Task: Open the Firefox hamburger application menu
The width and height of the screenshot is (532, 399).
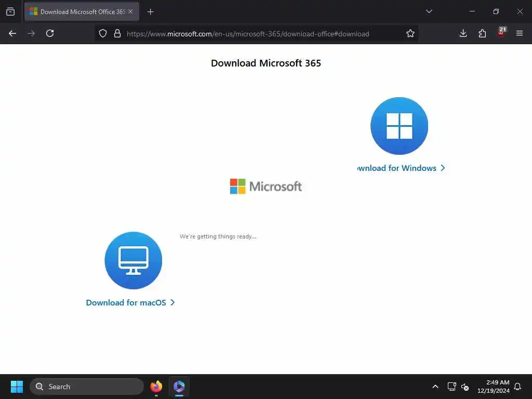Action: [520, 33]
